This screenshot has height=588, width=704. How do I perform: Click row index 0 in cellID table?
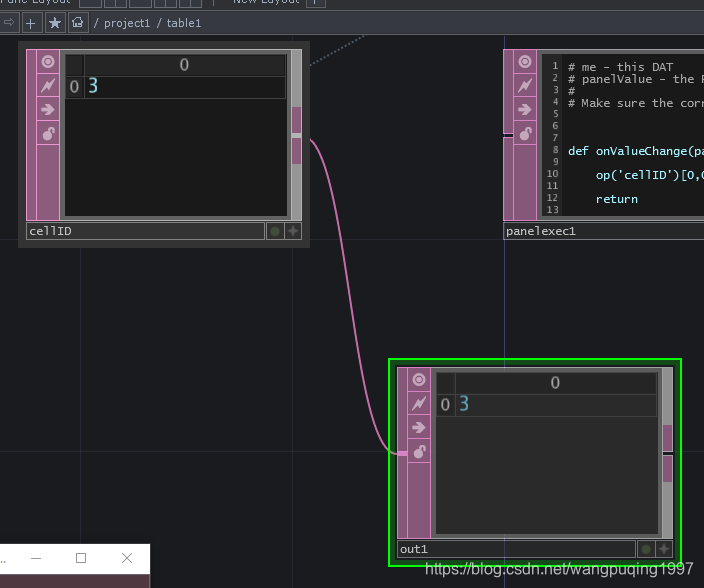coord(75,87)
